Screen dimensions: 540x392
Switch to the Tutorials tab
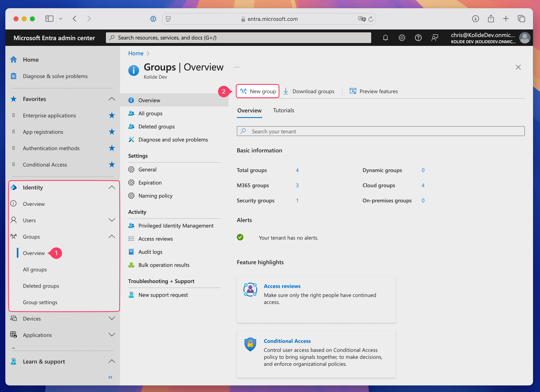[x=283, y=110]
